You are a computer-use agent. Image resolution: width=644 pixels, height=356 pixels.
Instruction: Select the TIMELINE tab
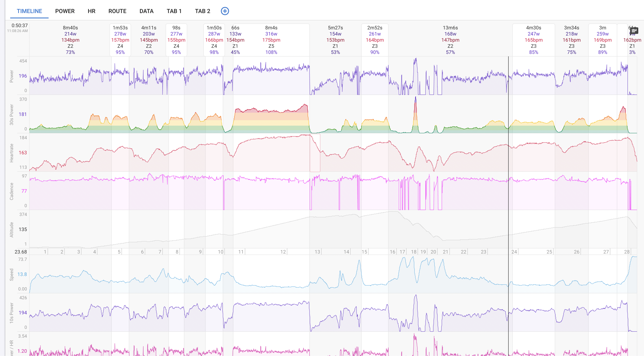[x=29, y=11]
